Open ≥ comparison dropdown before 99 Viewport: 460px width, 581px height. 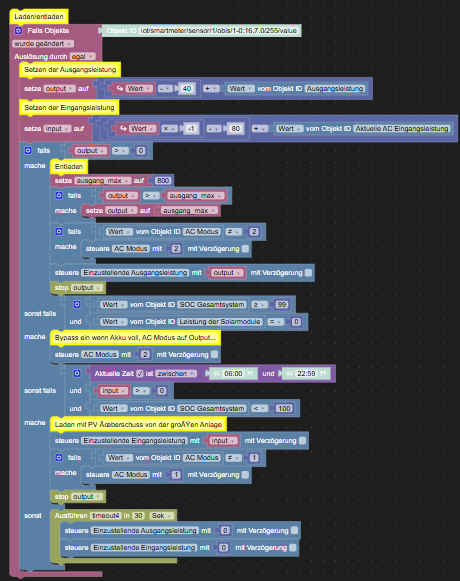pos(259,305)
